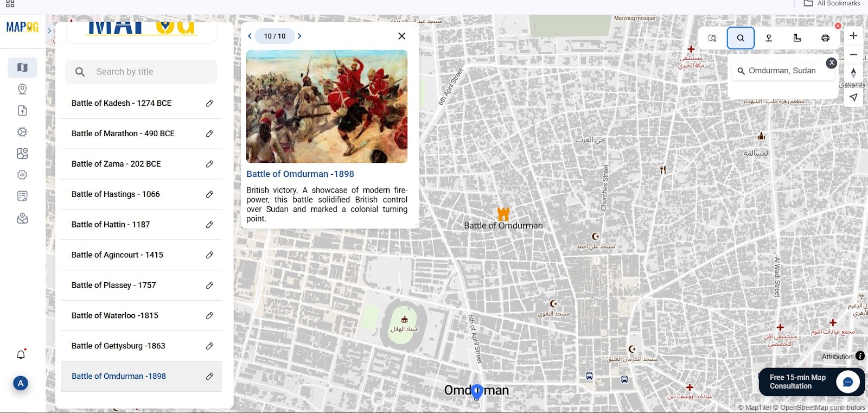This screenshot has height=413, width=868.
Task: Select 'Battle of Marathon - 490 BCE' row
Action: [x=141, y=134]
